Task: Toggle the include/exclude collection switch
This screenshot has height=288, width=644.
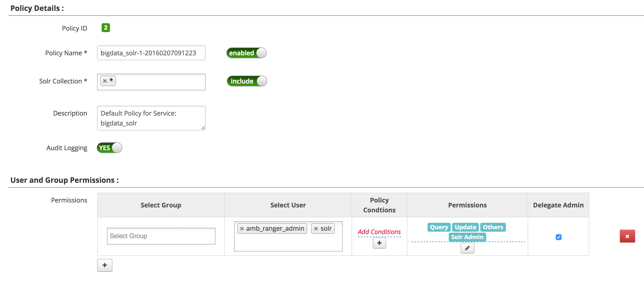Action: (247, 81)
